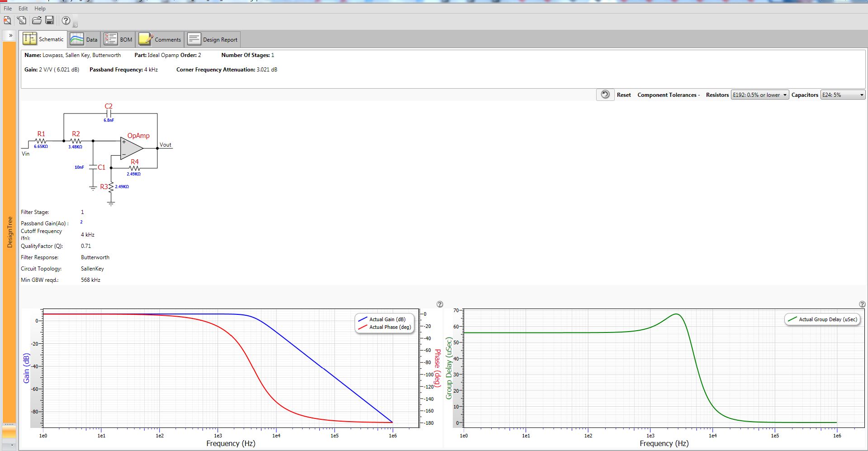This screenshot has height=451, width=868.
Task: View the BOM tab
Action: 117,39
